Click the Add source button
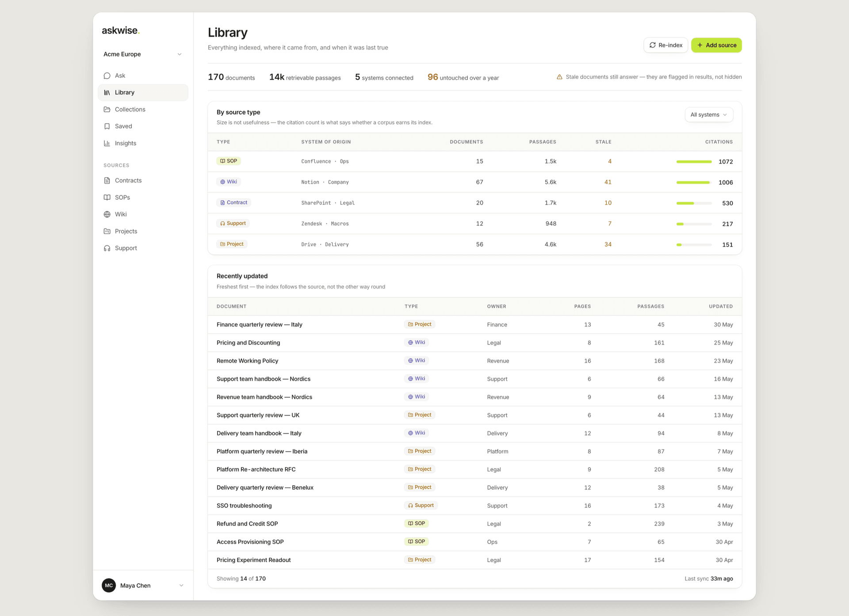This screenshot has width=849, height=616. click(x=716, y=45)
